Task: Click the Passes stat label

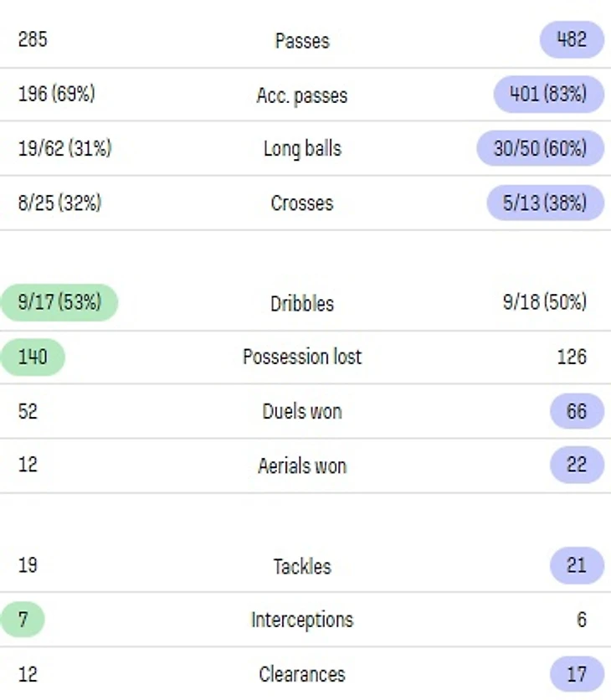Action: [x=302, y=41]
